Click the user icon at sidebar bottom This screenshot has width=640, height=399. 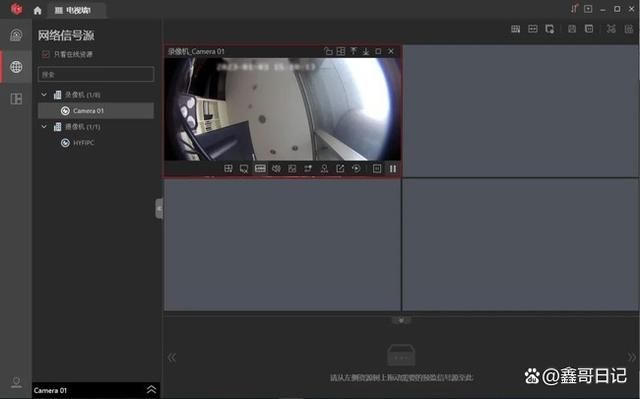tap(16, 382)
